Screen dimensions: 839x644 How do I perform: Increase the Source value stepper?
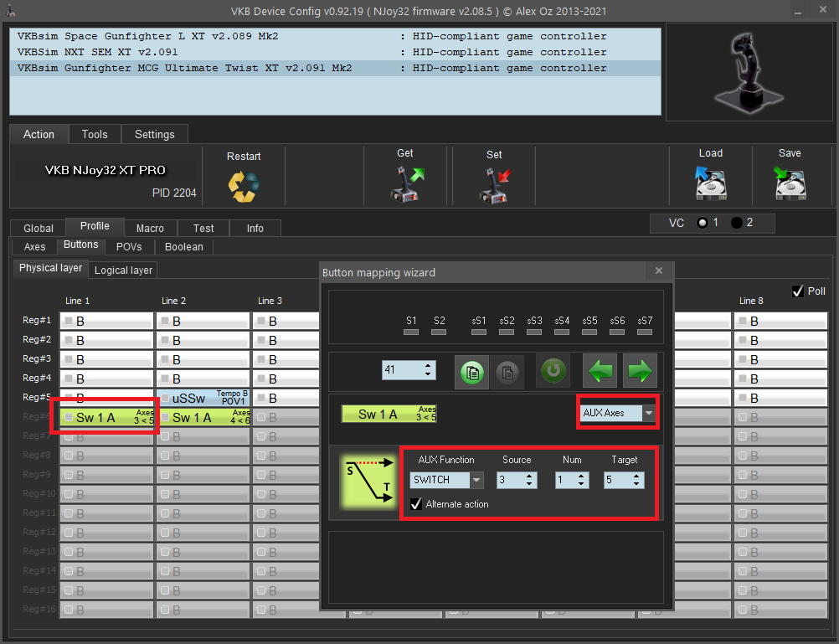pyautogui.click(x=528, y=476)
